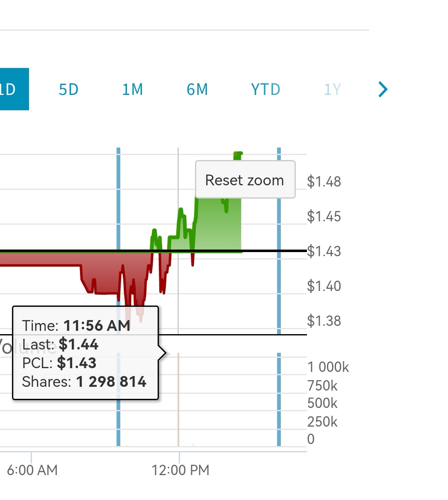Viewport: 448px width, 500px height.
Task: Click the $1.43 previous close axis label
Action: [324, 251]
